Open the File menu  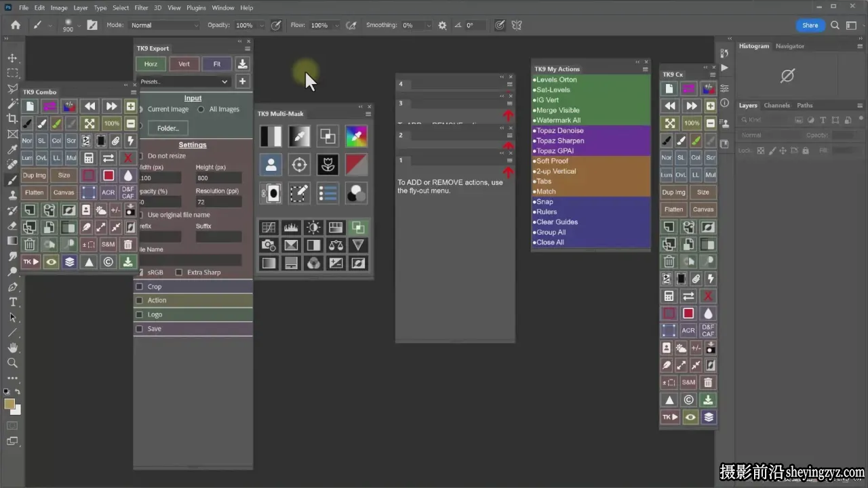pos(24,7)
